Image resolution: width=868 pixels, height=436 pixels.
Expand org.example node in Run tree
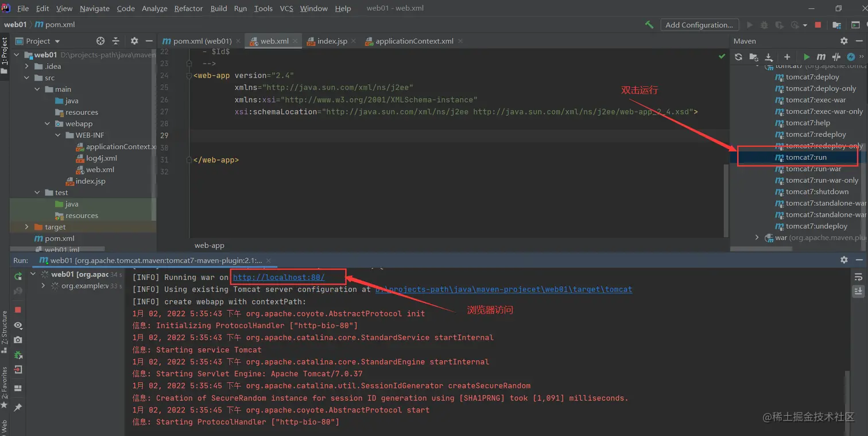click(x=44, y=286)
